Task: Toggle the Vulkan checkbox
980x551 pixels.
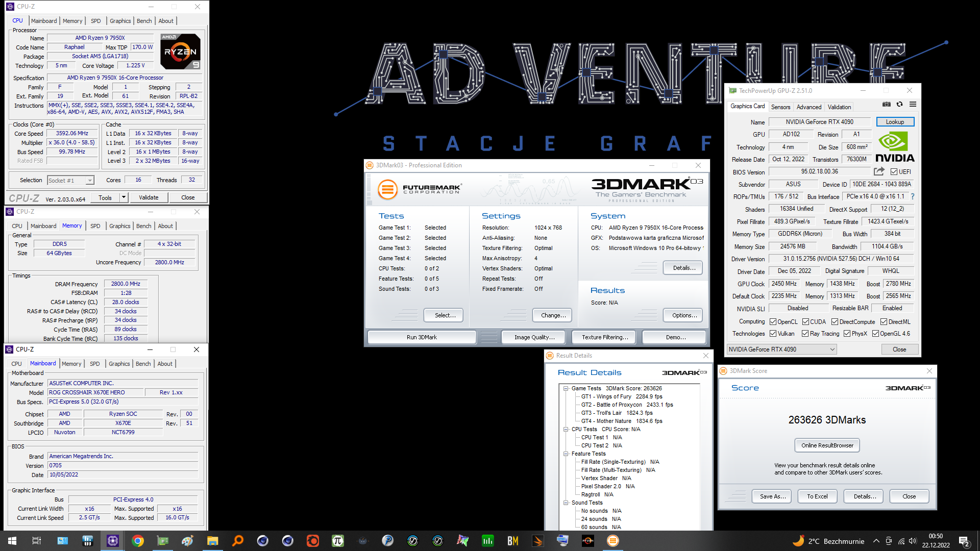Action: (773, 334)
